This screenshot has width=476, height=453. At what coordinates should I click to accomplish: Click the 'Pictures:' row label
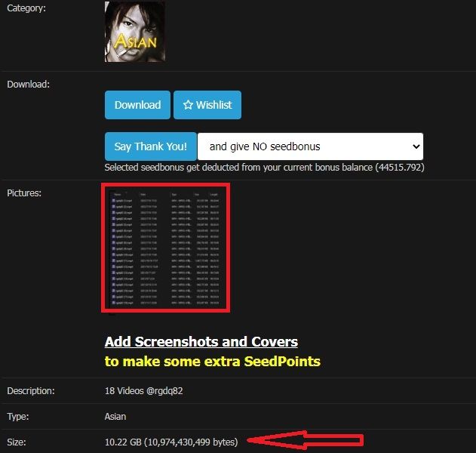24,193
